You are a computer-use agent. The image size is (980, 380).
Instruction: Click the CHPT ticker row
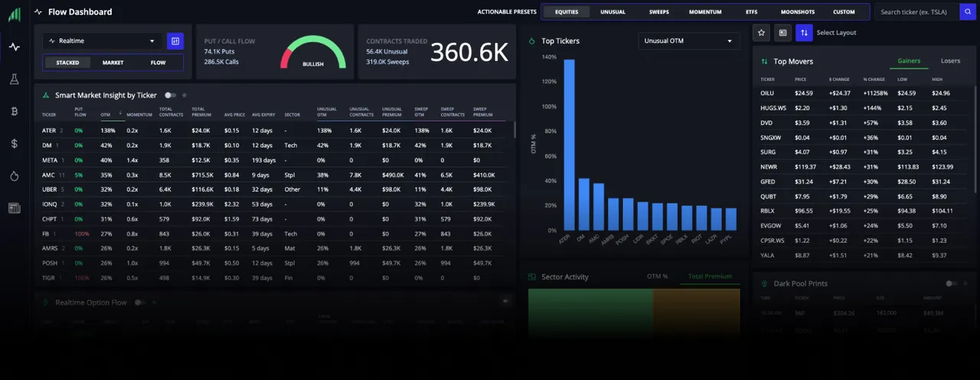[x=273, y=219]
